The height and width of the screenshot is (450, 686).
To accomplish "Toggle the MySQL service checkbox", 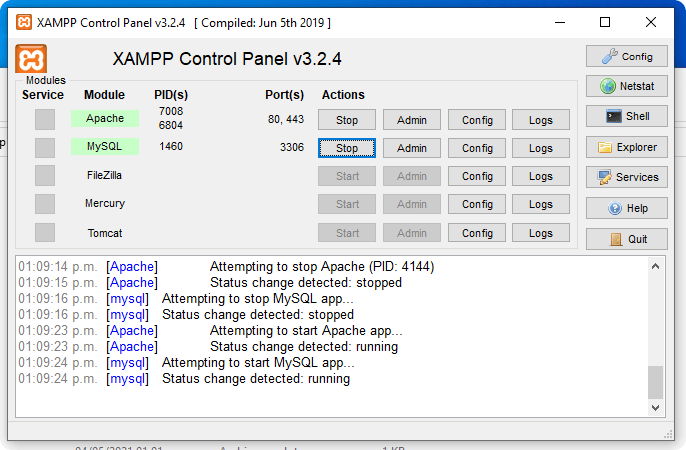I will coord(45,148).
